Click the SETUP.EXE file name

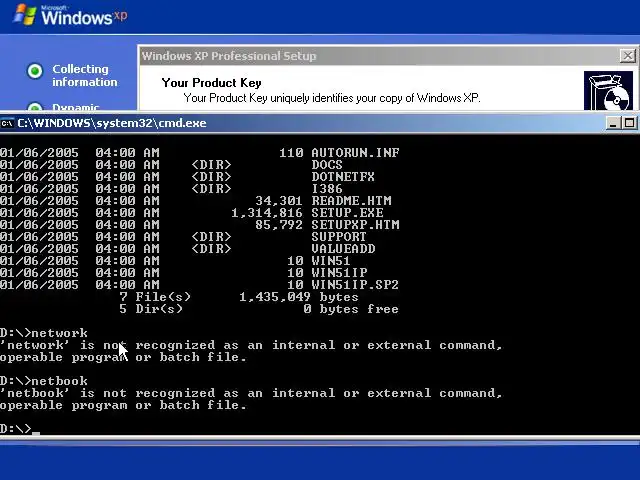(x=347, y=213)
